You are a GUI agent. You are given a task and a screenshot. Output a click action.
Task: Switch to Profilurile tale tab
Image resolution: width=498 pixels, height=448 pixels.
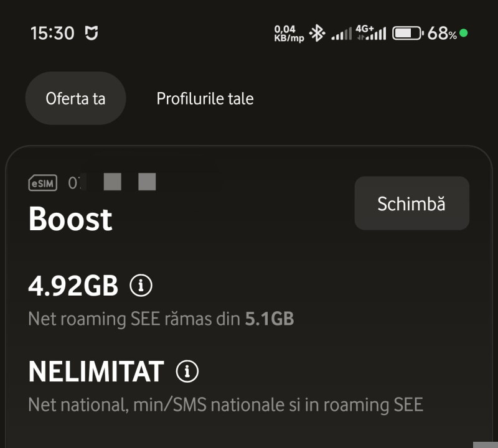pyautogui.click(x=205, y=98)
